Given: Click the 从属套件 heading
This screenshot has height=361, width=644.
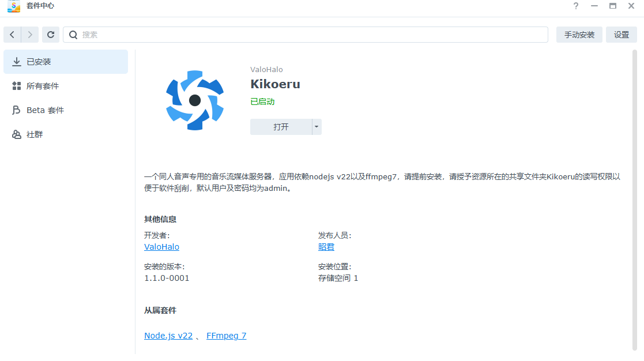Looking at the screenshot, I should click(x=160, y=310).
